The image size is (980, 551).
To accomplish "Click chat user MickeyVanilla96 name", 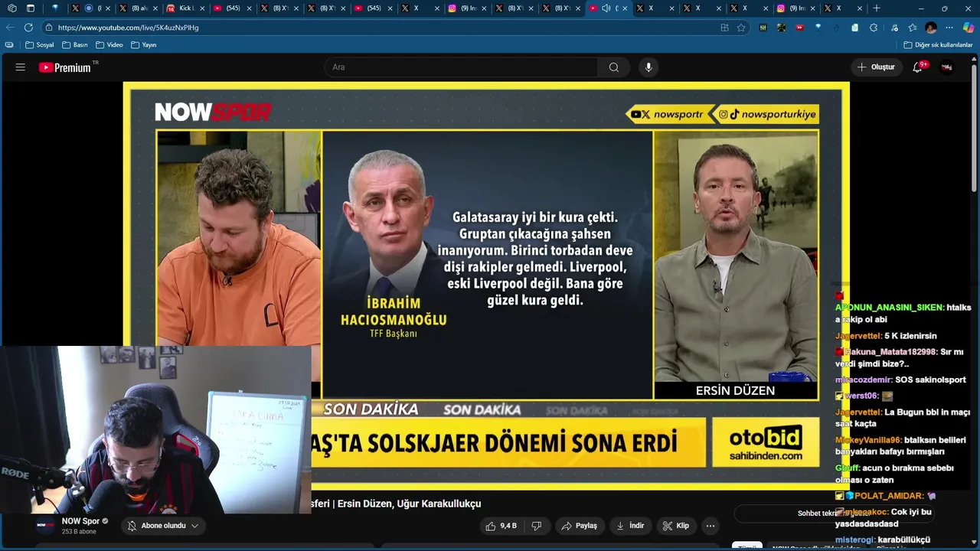I will (x=868, y=440).
